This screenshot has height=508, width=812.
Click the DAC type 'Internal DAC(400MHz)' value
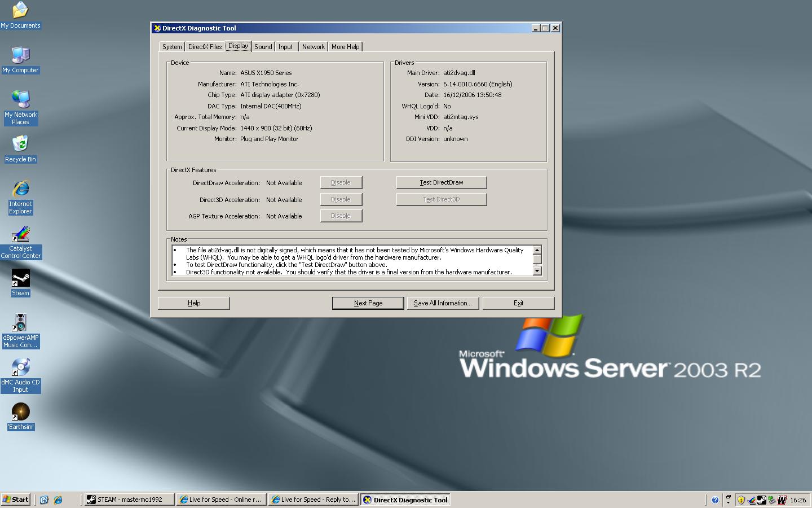tap(271, 106)
